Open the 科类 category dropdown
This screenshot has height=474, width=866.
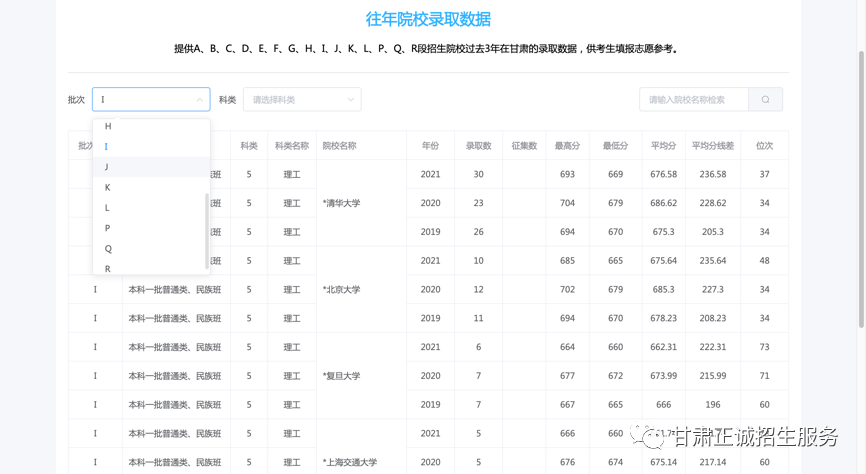point(301,100)
